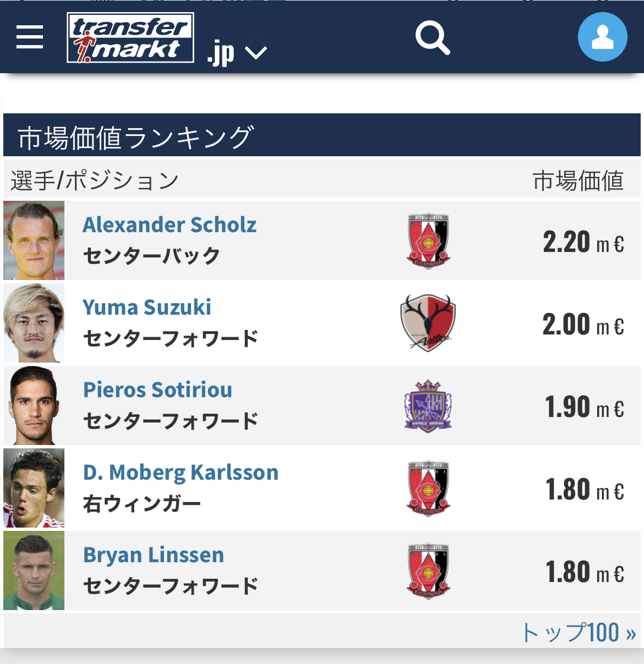
Task: Open Bryan Linssen's player page
Action: pos(154,555)
